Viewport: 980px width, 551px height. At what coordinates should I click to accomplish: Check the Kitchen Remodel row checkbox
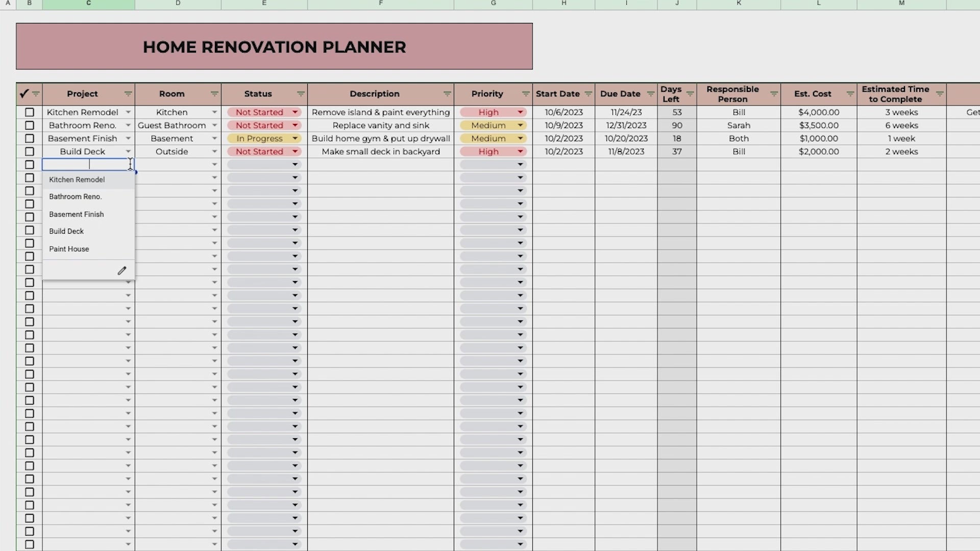pyautogui.click(x=30, y=112)
